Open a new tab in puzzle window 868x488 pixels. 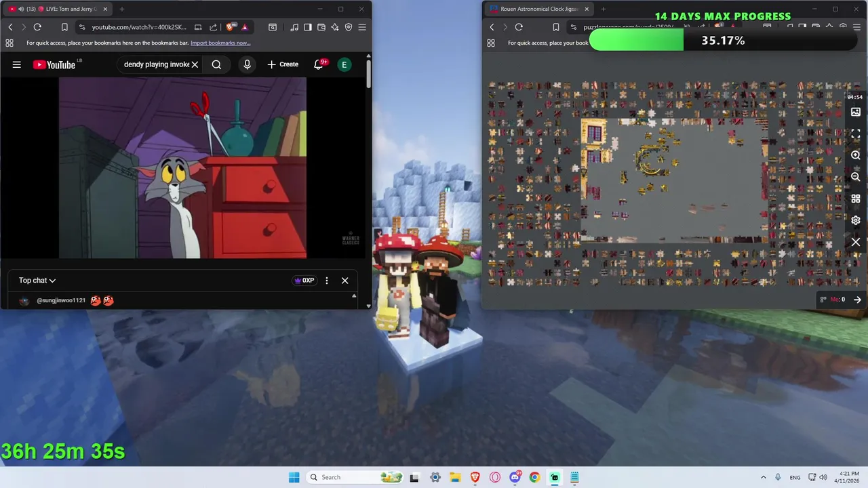pos(604,9)
